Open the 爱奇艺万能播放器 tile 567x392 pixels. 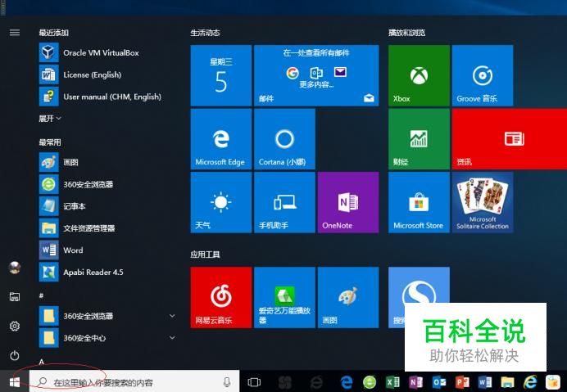pyautogui.click(x=284, y=297)
